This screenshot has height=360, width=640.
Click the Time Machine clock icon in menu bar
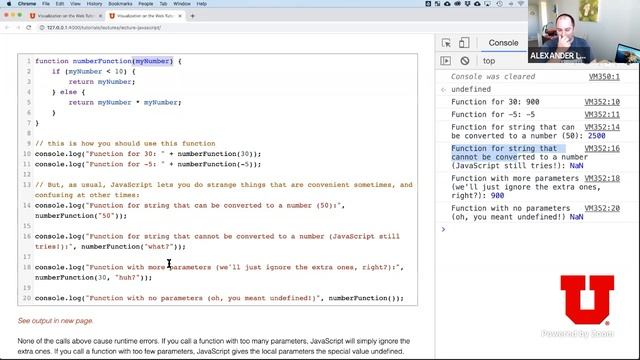click(x=500, y=4)
